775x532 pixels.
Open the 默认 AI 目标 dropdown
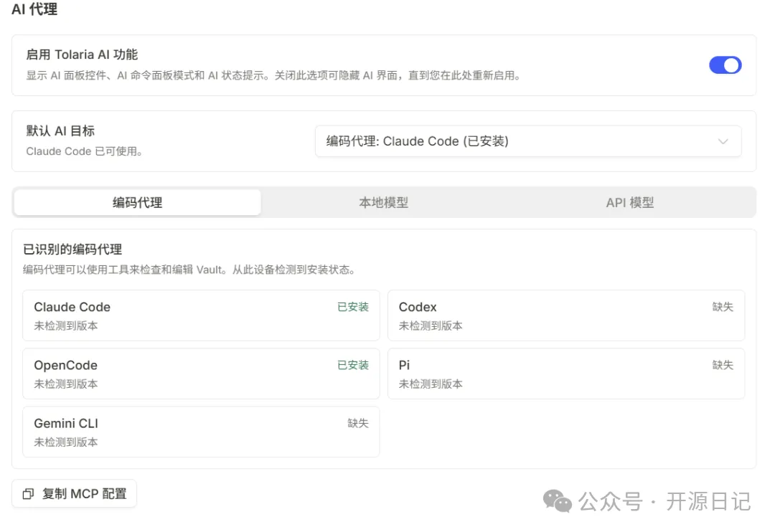(x=528, y=141)
